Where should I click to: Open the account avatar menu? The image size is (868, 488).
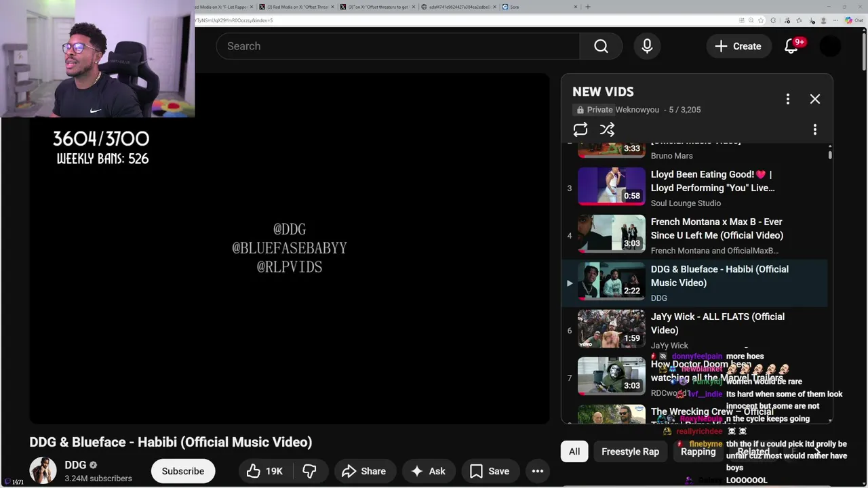click(x=831, y=46)
